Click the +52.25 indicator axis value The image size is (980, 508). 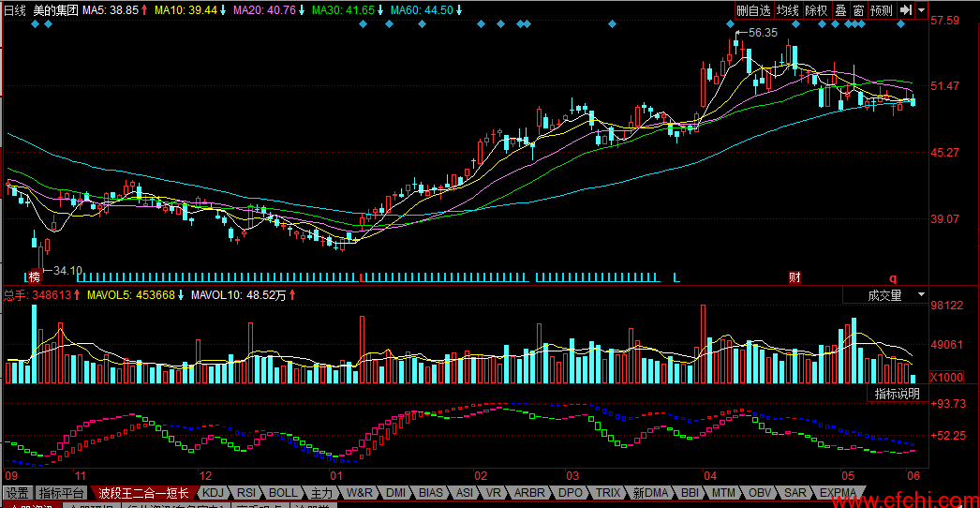(x=947, y=436)
